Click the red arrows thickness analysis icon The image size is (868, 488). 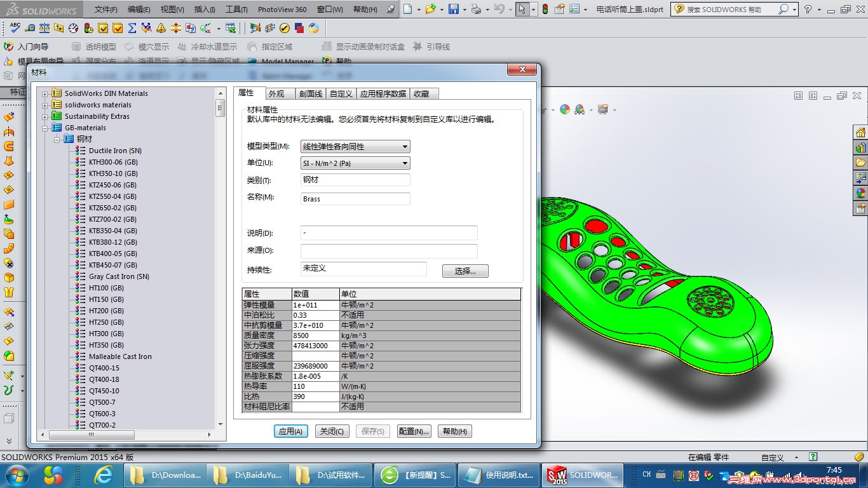(176, 28)
